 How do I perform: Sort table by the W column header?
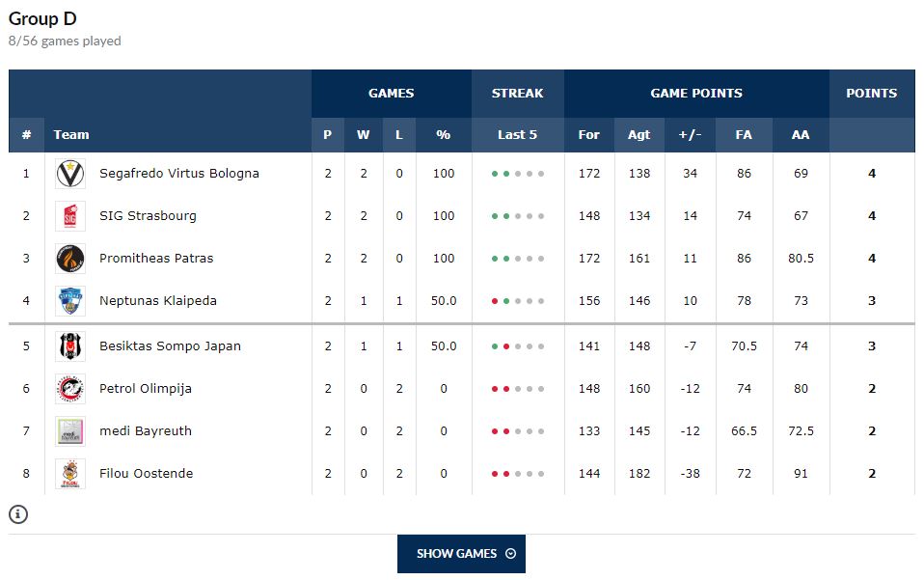363,135
